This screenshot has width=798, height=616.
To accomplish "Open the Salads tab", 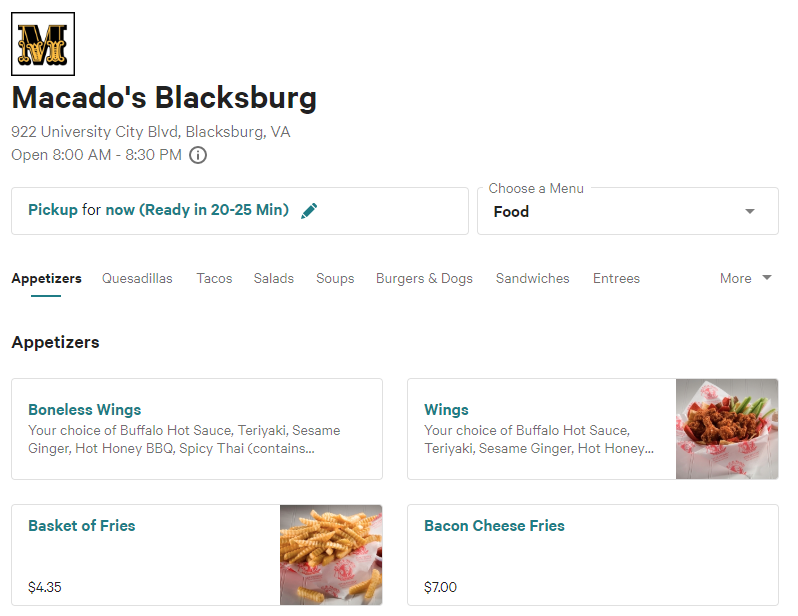I will [x=274, y=278].
